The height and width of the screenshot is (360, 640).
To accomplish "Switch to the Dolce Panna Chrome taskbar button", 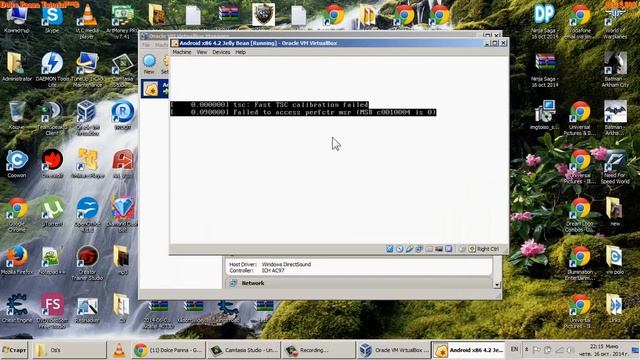I will 168,350.
